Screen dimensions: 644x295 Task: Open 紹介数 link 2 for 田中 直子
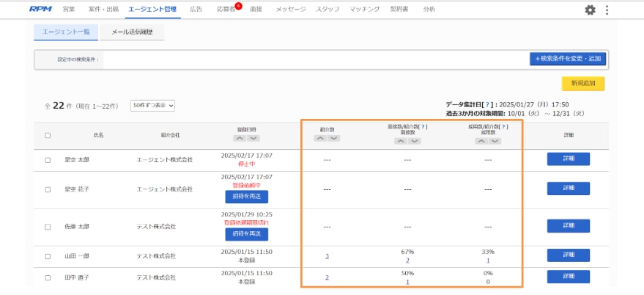click(327, 277)
